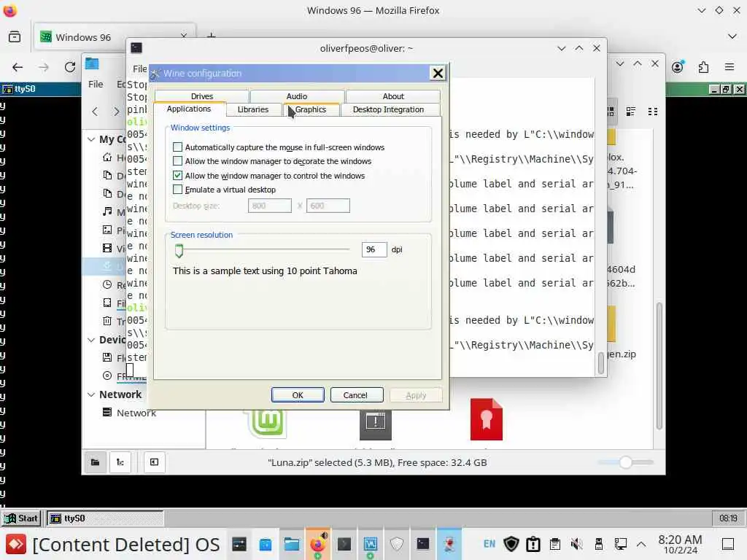Screen dimensions: 747x560
Task: Click the black shield tray icon
Action: pyautogui.click(x=511, y=544)
